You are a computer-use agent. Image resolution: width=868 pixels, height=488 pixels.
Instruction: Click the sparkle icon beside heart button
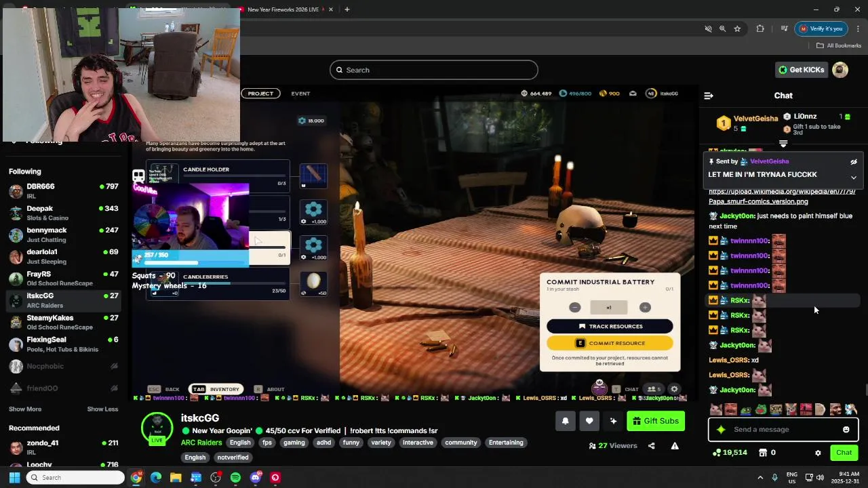click(x=614, y=421)
